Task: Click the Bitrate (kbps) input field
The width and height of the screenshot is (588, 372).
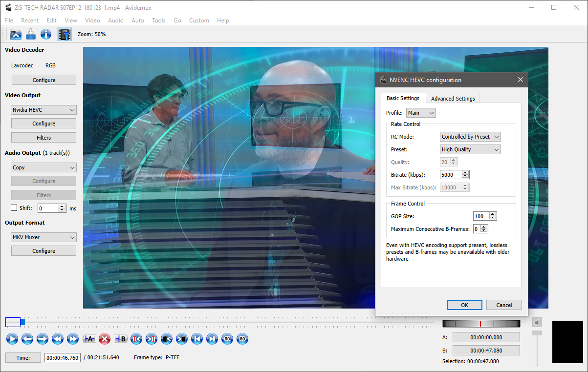Action: tap(451, 175)
